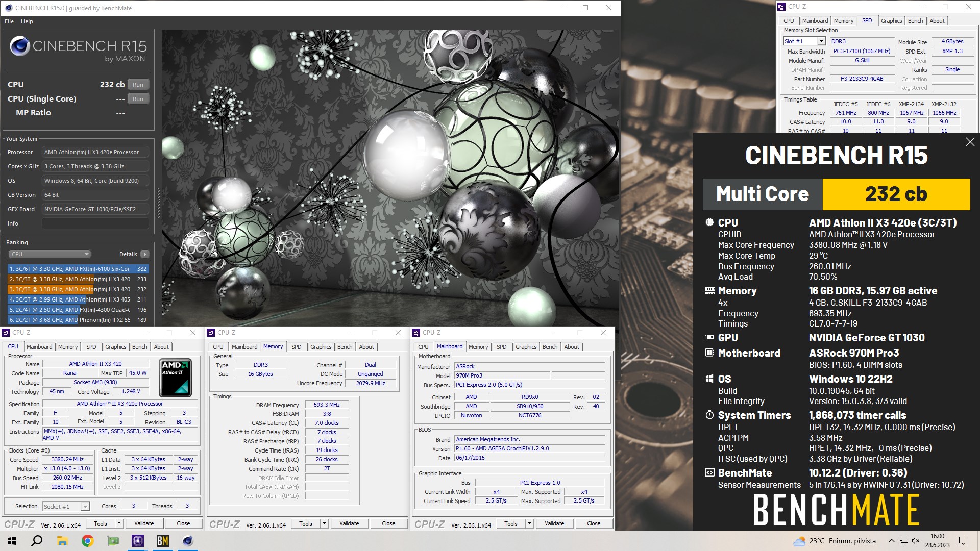The width and height of the screenshot is (980, 551).
Task: Click BIOS Version P1.60 field
Action: pos(529,448)
